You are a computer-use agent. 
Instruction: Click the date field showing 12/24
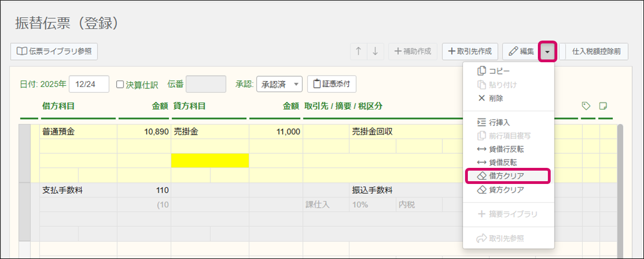tap(89, 84)
